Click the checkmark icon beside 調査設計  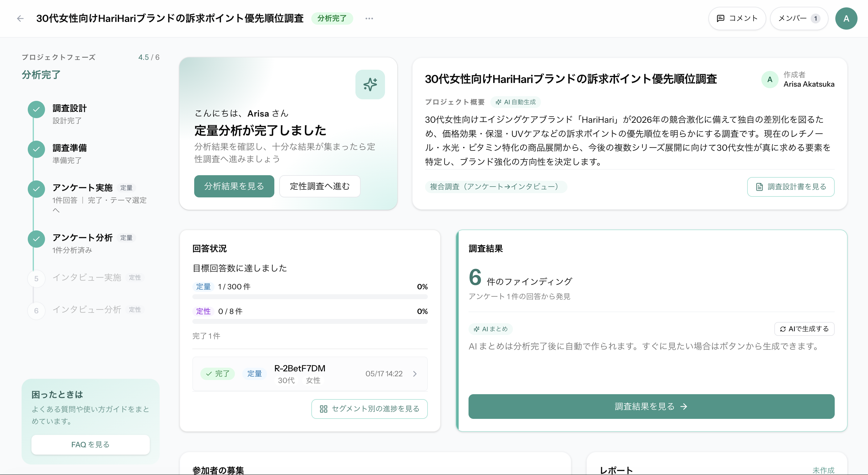click(36, 109)
